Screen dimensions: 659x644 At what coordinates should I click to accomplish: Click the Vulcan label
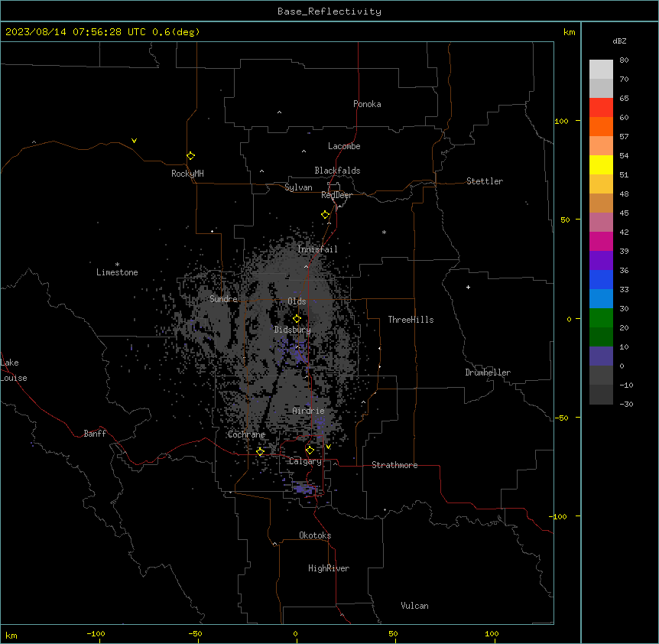coord(414,606)
